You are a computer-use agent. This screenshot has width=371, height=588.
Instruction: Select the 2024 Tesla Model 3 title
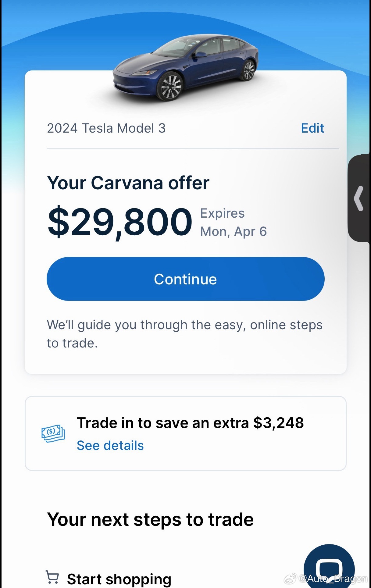(106, 128)
